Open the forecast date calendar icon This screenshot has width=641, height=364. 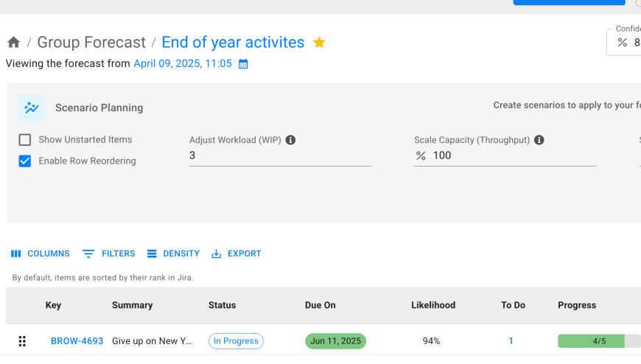[x=243, y=64]
